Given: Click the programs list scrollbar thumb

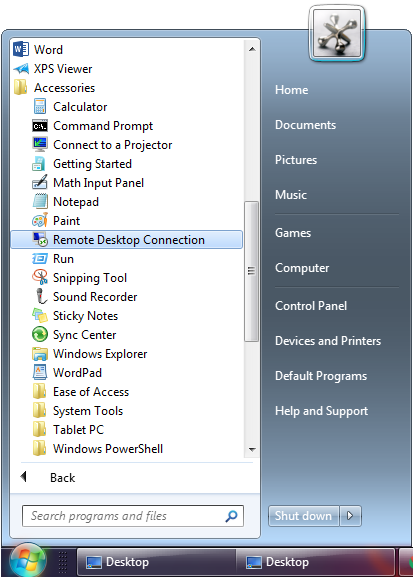Looking at the screenshot, I should 251,271.
